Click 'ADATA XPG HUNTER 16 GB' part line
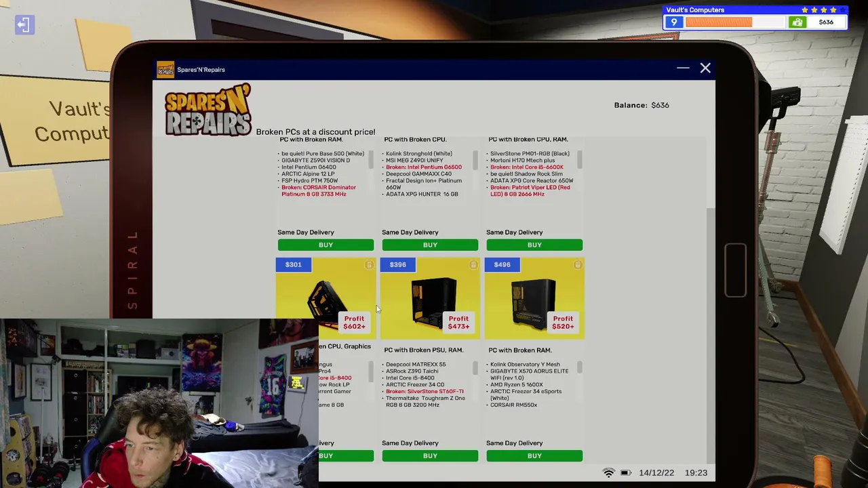Screen dimensions: 868x488 tap(422, 195)
